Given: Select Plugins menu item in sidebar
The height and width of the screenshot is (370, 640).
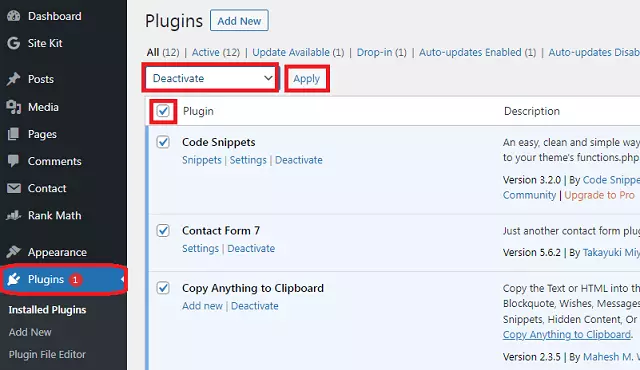Looking at the screenshot, I should tap(63, 279).
